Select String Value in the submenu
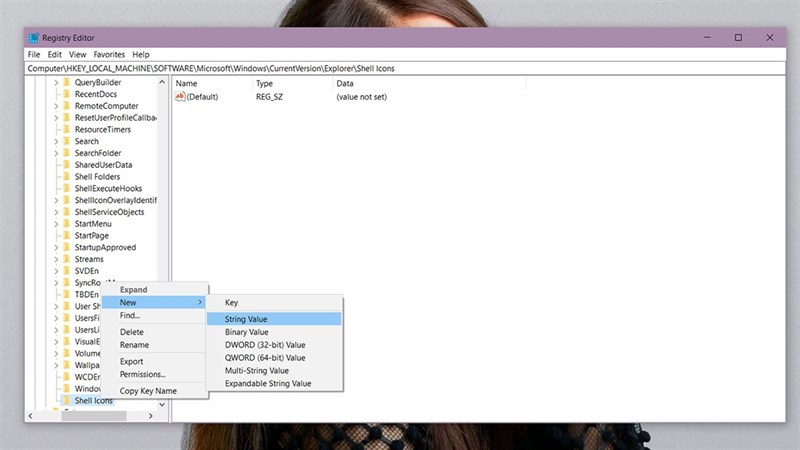This screenshot has height=450, width=800. pos(274,319)
